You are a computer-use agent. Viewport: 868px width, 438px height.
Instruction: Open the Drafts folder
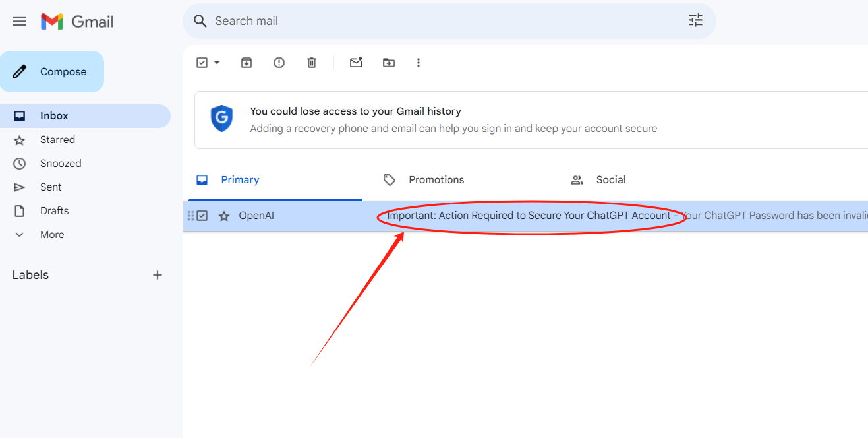click(x=85, y=211)
